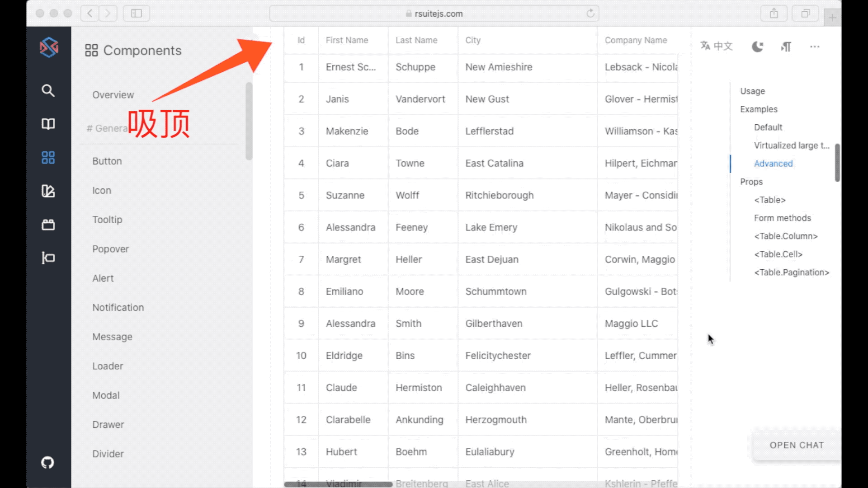Open the GitHub icon at sidebar bottom
This screenshot has width=868, height=488.
click(47, 462)
